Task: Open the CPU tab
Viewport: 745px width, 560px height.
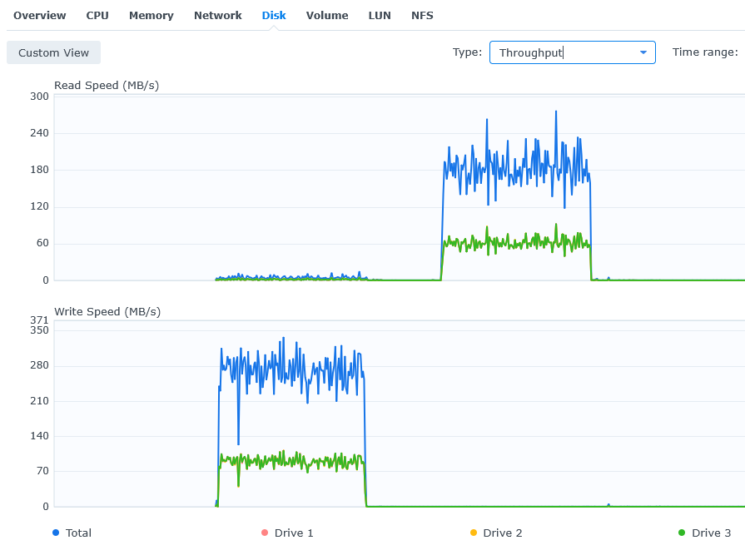Action: (97, 15)
